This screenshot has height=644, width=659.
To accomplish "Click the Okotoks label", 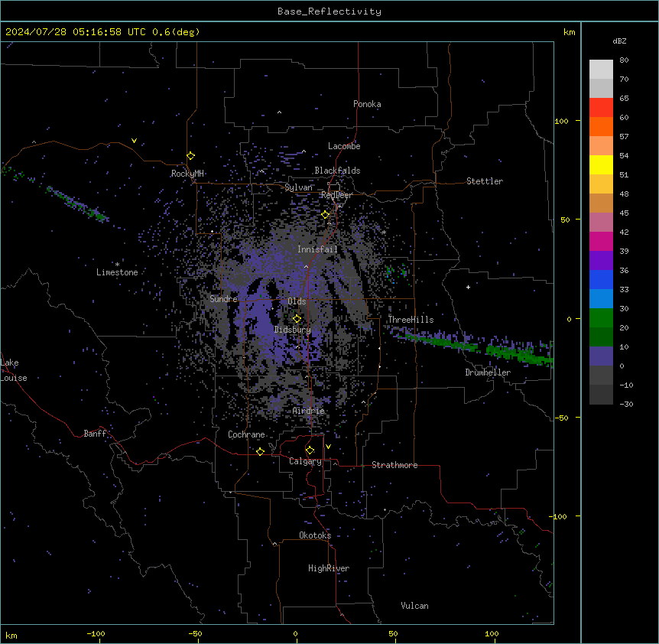I will [315, 535].
